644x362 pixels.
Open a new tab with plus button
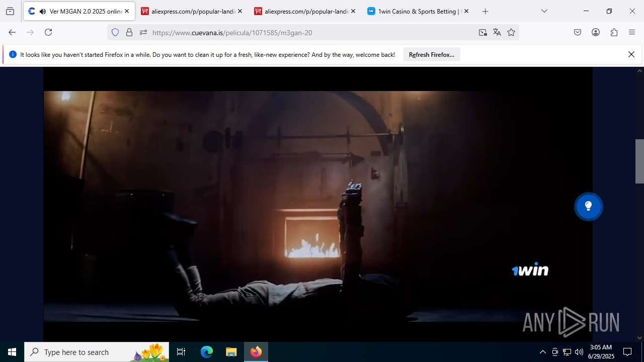(485, 11)
